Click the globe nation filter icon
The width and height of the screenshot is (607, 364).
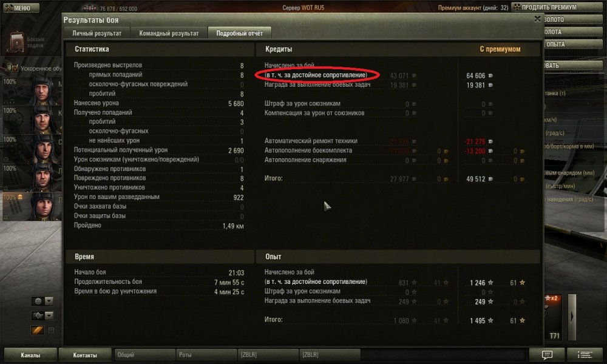[x=38, y=301]
